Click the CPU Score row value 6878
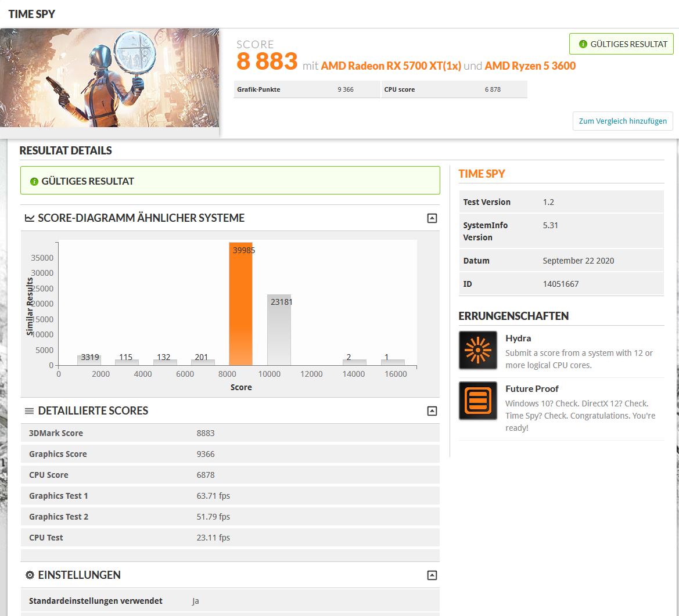This screenshot has height=616, width=679. [205, 475]
